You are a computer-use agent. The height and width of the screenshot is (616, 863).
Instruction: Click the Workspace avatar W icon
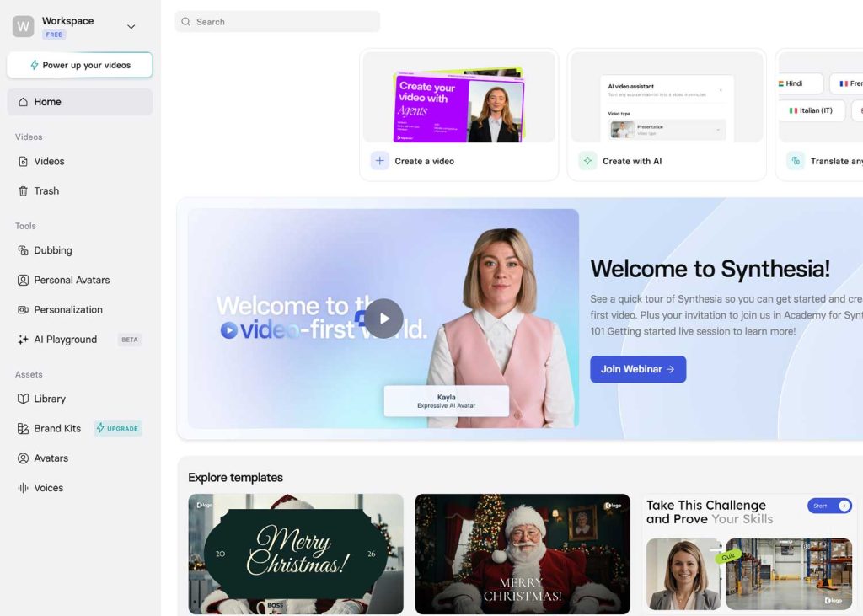click(x=23, y=26)
